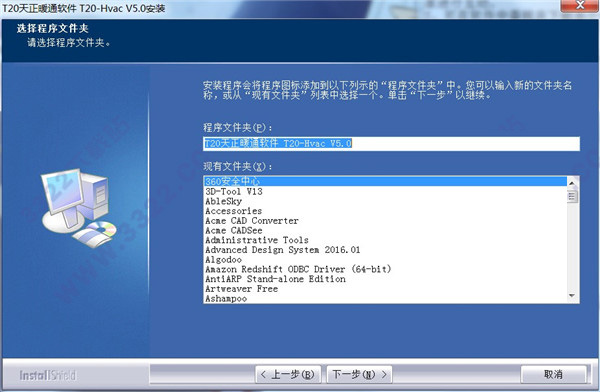This screenshot has width=600, height=392.
Task: Click the 下一步(N) next button
Action: click(x=359, y=374)
